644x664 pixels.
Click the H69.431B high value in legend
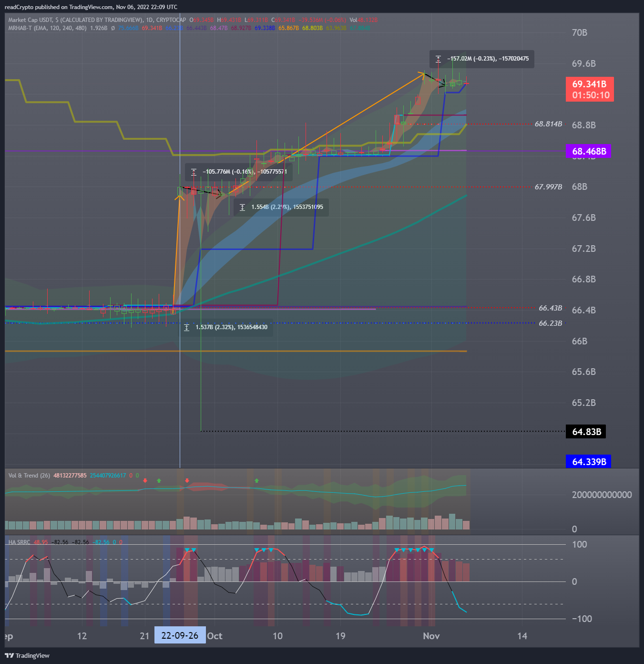pos(229,20)
